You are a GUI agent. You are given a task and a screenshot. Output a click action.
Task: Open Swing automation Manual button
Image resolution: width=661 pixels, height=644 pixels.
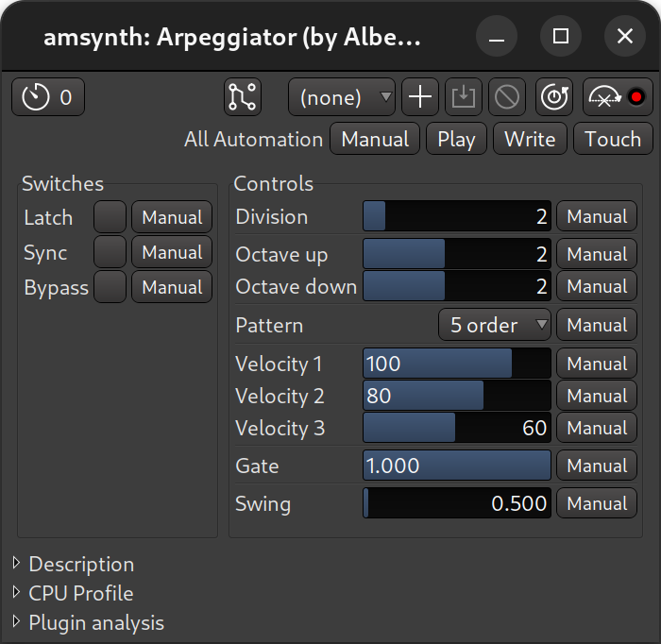pos(597,503)
